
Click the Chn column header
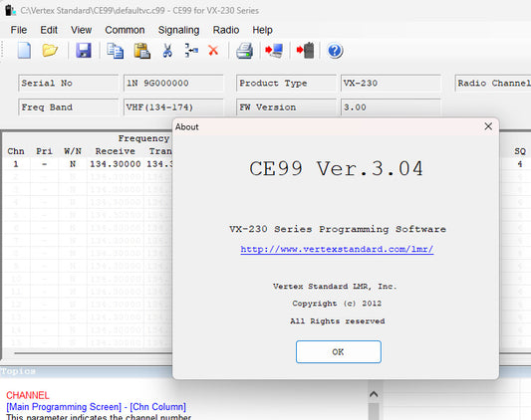[x=16, y=151]
